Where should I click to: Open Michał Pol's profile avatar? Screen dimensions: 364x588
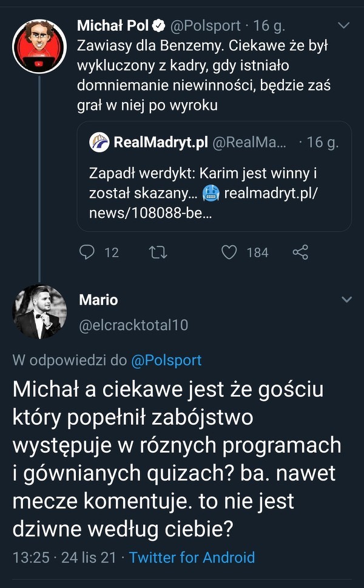click(x=39, y=46)
